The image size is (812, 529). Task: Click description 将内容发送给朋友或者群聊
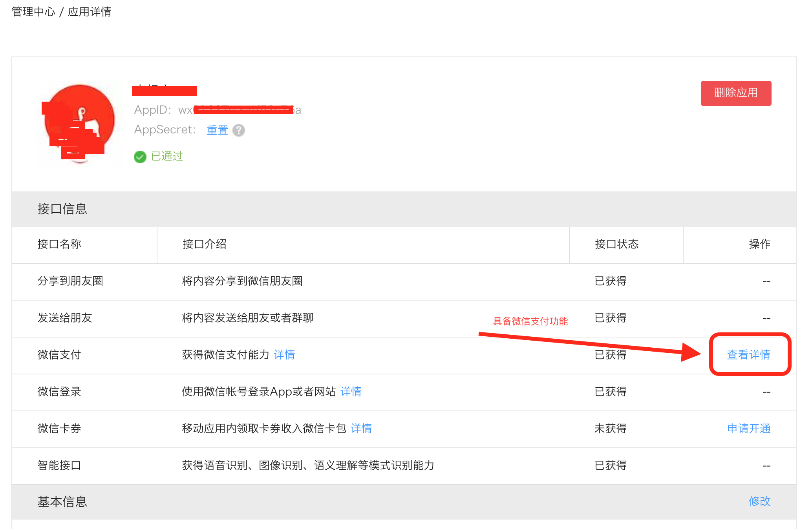248,318
